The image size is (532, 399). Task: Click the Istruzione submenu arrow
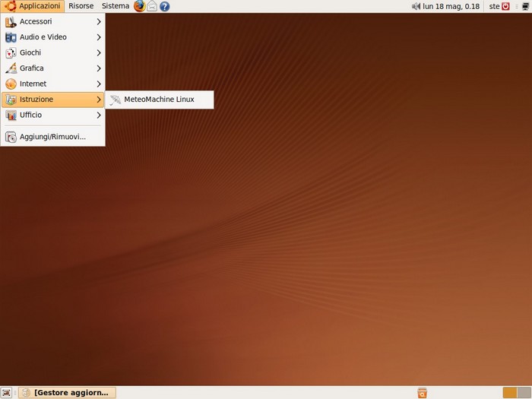pos(99,100)
